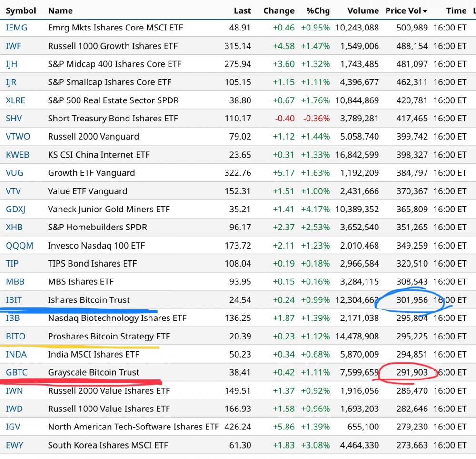Screen dimensions: 476x459
Task: Go to the GBTC quote link
Action: [x=16, y=372]
